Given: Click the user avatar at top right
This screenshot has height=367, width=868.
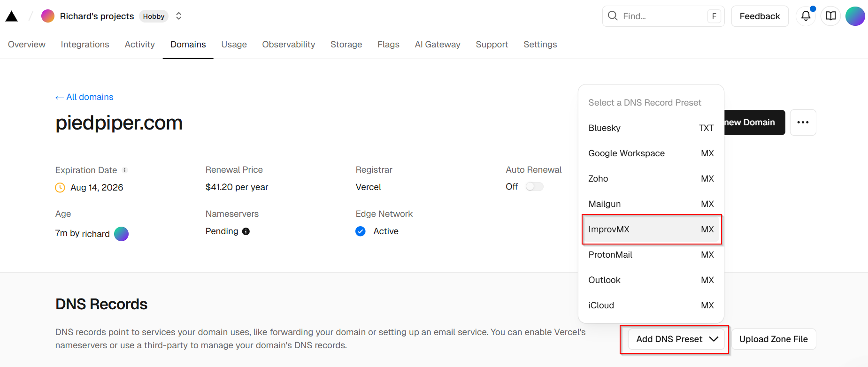Looking at the screenshot, I should 855,16.
